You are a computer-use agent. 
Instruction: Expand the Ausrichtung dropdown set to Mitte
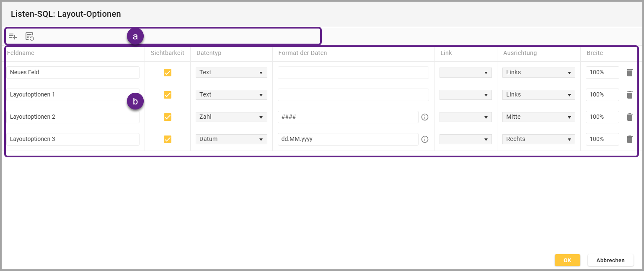pos(538,117)
